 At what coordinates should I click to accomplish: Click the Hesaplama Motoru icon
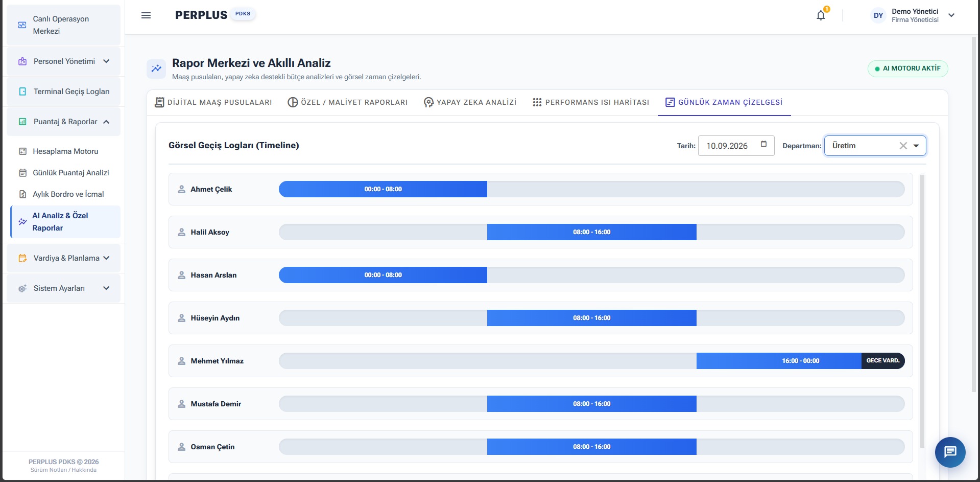point(22,151)
